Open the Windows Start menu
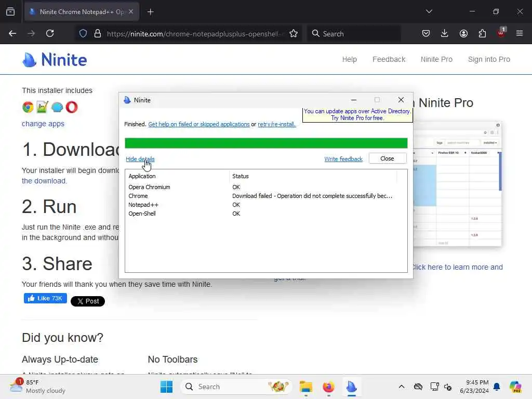The width and height of the screenshot is (532, 399). pos(166,387)
